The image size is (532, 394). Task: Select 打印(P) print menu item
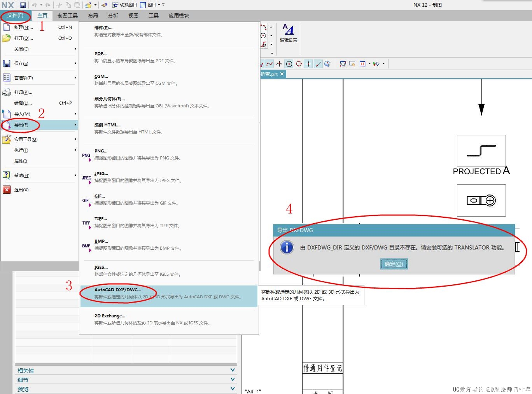pyautogui.click(x=40, y=92)
